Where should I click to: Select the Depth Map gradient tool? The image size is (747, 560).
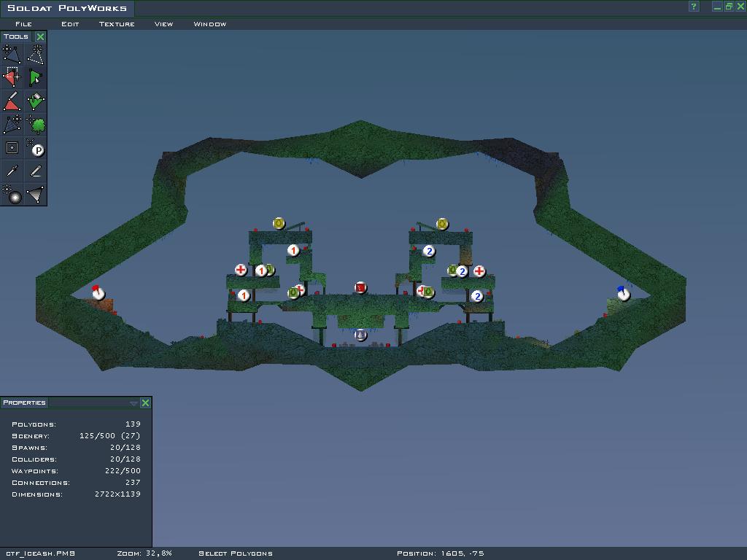pyautogui.click(x=35, y=195)
